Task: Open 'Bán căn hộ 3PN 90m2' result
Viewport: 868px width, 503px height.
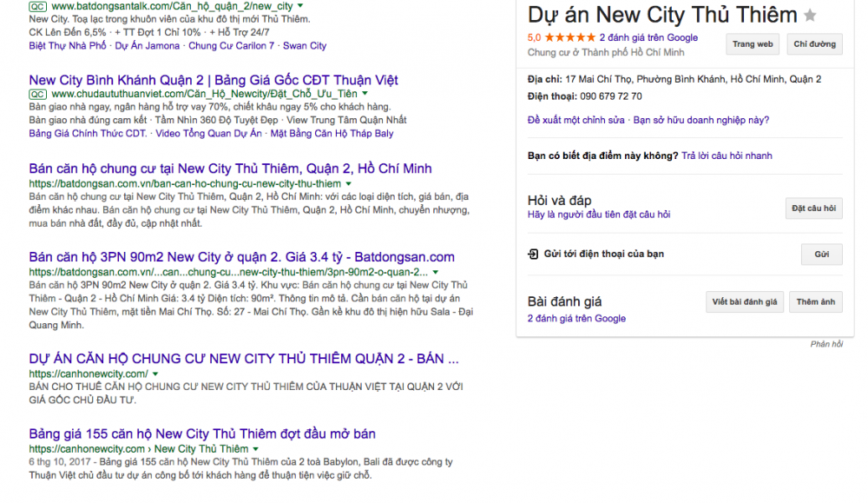Action: point(241,257)
